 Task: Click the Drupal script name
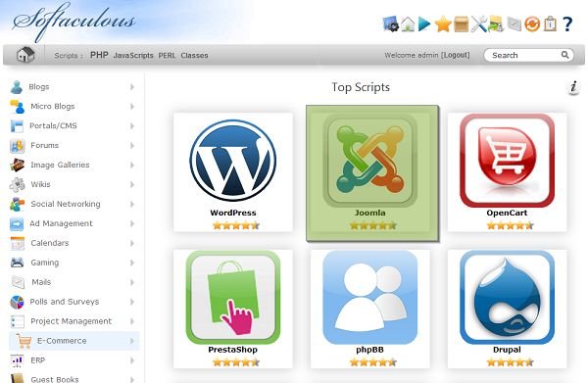[x=507, y=350]
